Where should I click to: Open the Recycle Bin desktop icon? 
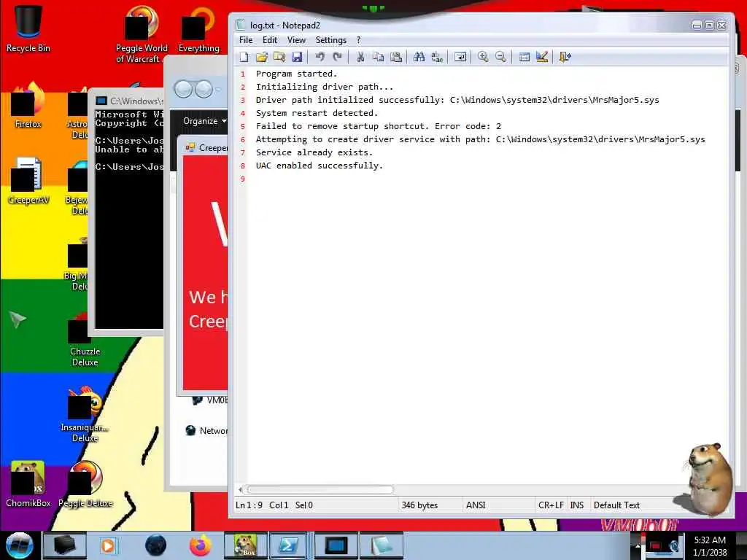click(28, 28)
